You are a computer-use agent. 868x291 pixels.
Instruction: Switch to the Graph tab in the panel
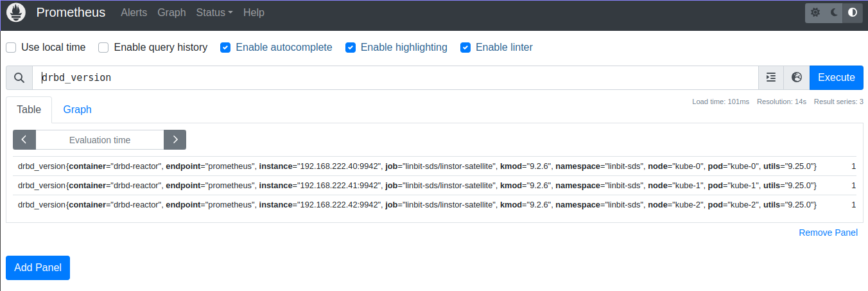coord(77,110)
